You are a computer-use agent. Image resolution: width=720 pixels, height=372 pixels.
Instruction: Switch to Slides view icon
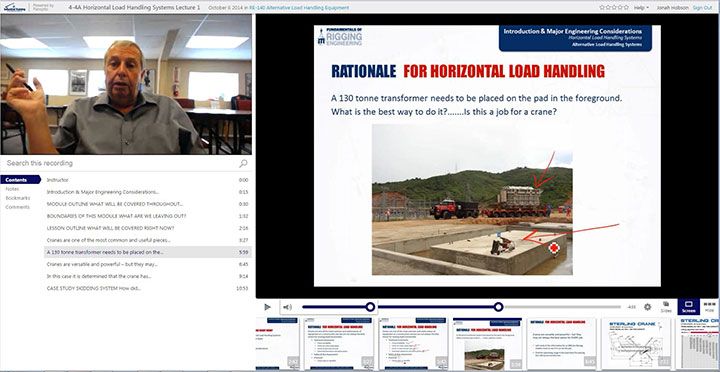[x=666, y=307]
